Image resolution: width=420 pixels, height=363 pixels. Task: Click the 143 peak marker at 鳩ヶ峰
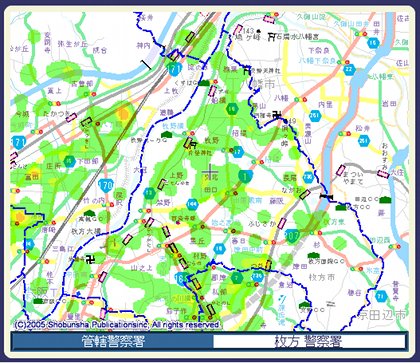pos(259,31)
